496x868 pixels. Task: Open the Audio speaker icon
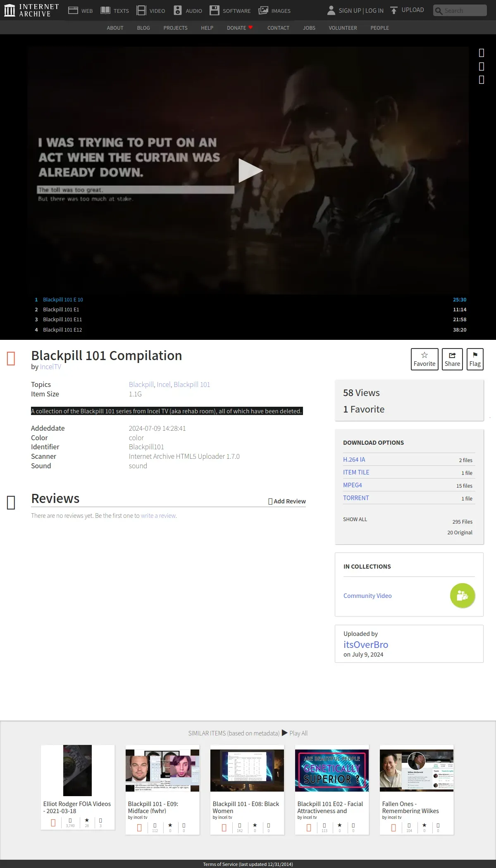pos(178,10)
